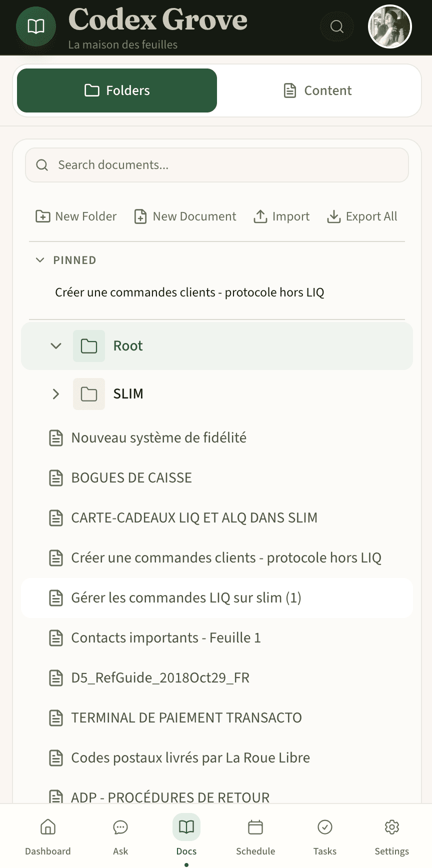Viewport: 432px width, 868px height.
Task: Click the search documents input field
Action: pos(216,165)
